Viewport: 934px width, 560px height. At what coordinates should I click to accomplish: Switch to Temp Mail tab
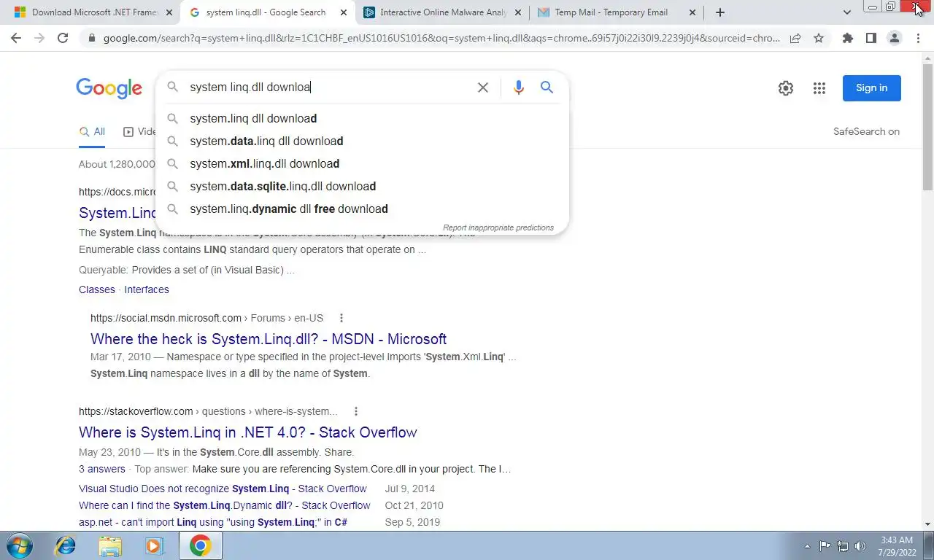(x=611, y=12)
